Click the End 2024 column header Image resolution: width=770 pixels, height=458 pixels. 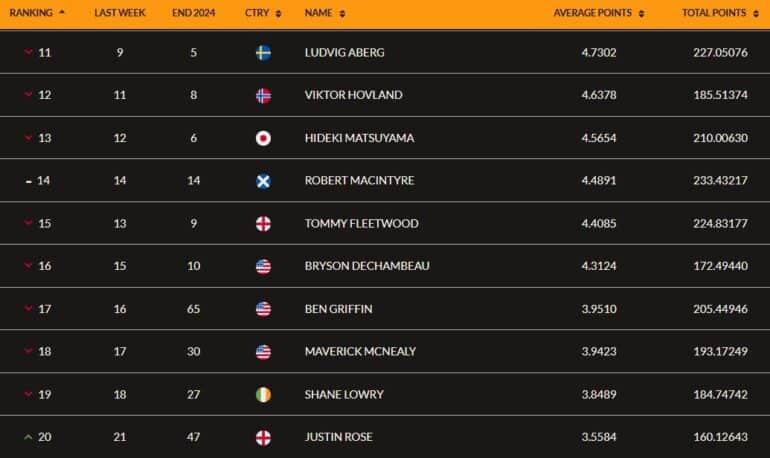coord(193,13)
